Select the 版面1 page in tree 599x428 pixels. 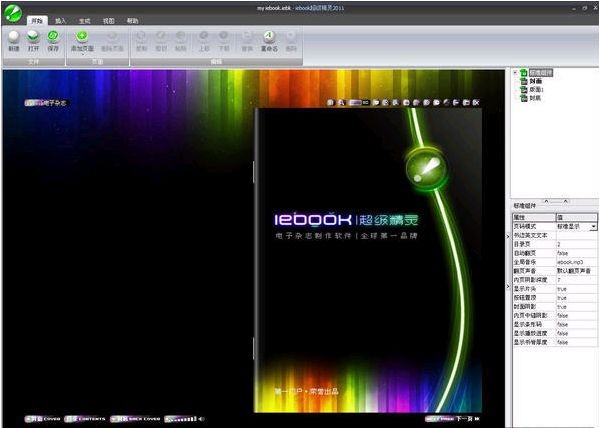tap(536, 89)
